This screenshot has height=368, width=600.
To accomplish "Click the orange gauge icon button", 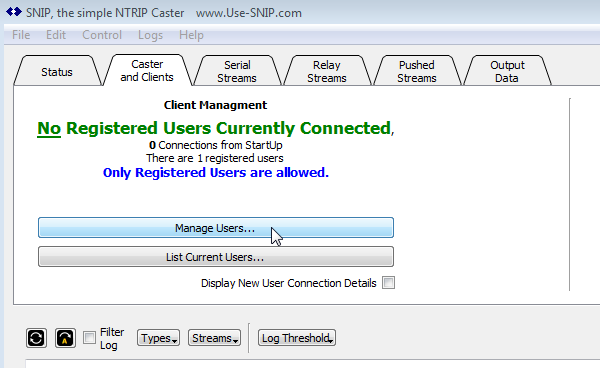I will point(65,338).
